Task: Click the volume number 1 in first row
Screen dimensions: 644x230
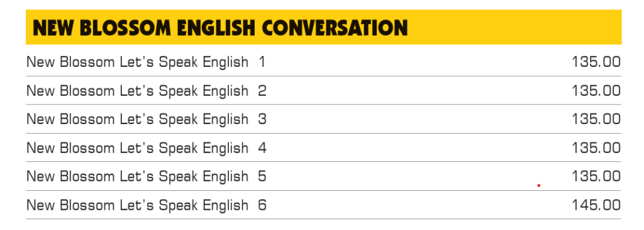Action: pos(262,62)
